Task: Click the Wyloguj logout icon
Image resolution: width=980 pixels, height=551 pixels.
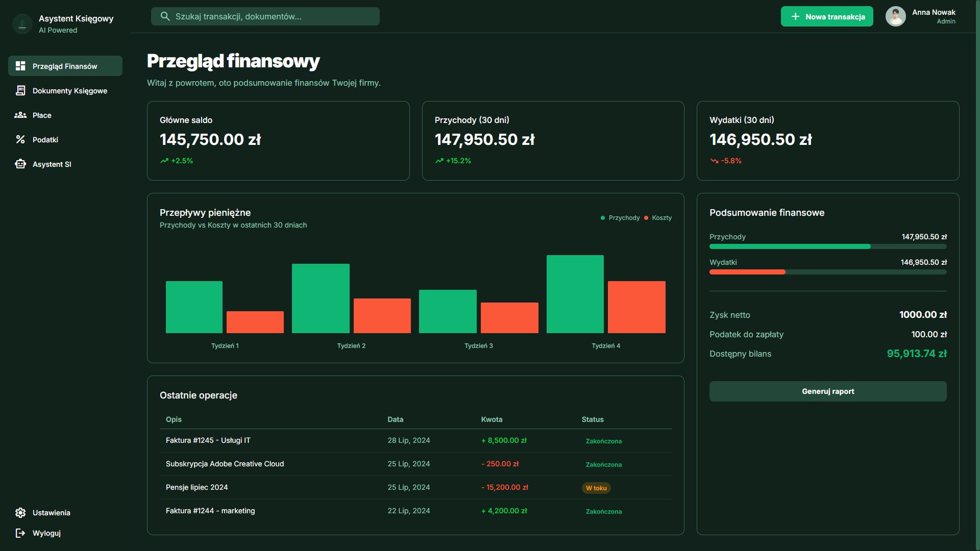Action: click(20, 533)
